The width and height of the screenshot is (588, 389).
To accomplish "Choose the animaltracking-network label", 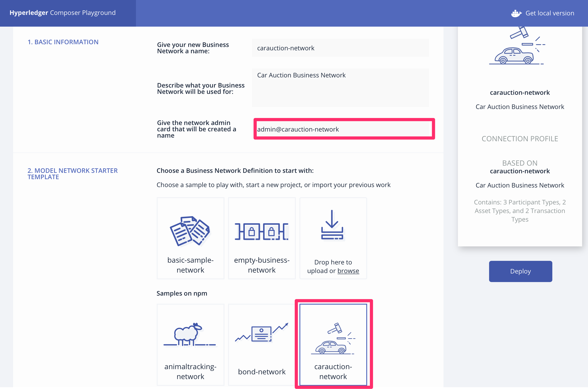I will (190, 371).
